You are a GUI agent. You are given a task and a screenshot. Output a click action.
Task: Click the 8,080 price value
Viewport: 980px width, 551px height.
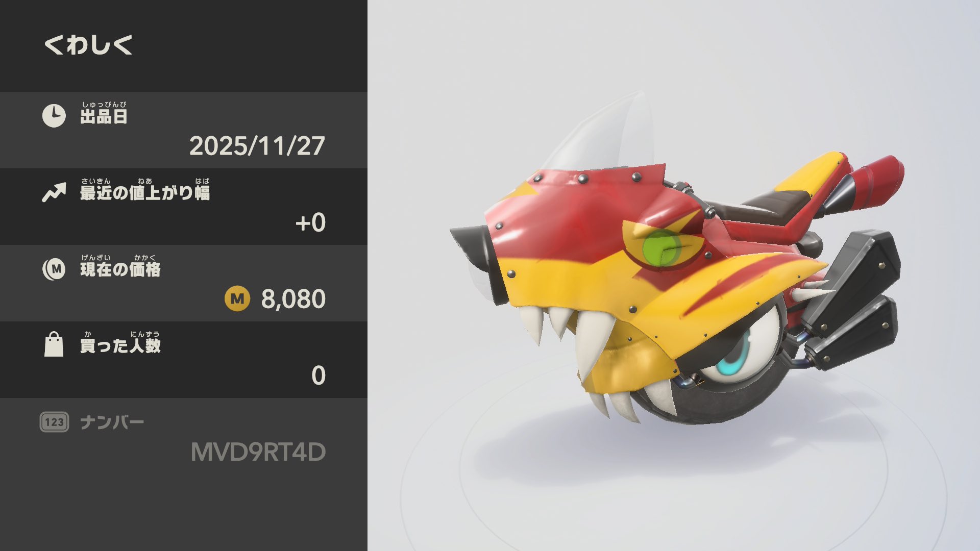[x=293, y=299]
